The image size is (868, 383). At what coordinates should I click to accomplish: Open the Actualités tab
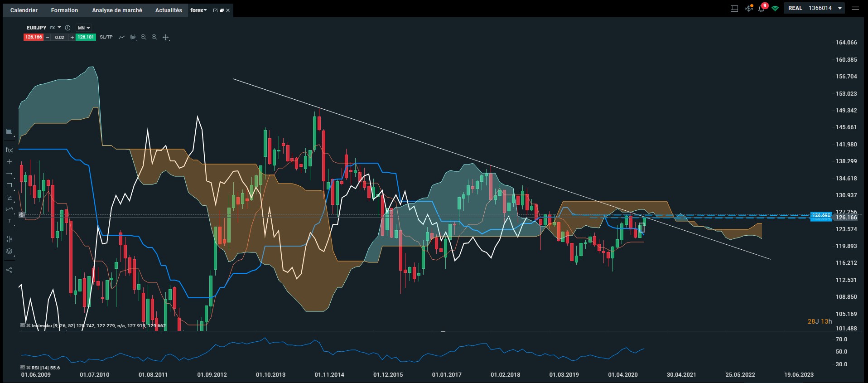(169, 10)
